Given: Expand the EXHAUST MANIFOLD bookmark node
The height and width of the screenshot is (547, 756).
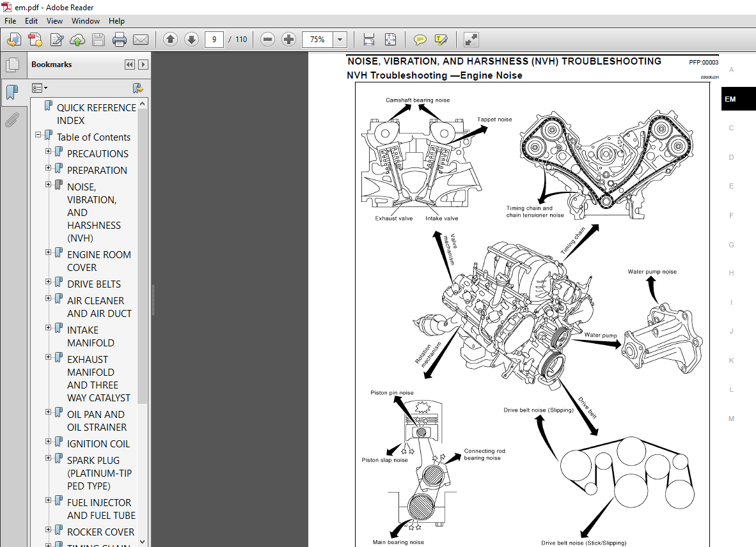Looking at the screenshot, I should pos(48,357).
